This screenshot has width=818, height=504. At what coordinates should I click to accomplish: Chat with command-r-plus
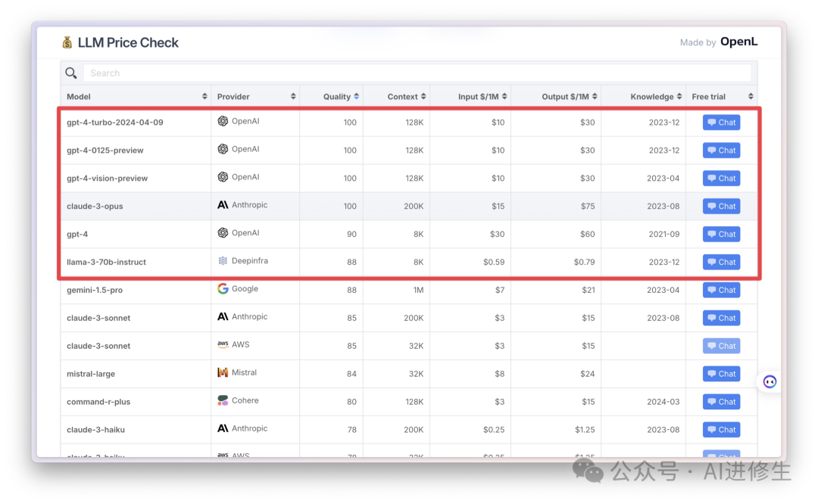(x=722, y=402)
